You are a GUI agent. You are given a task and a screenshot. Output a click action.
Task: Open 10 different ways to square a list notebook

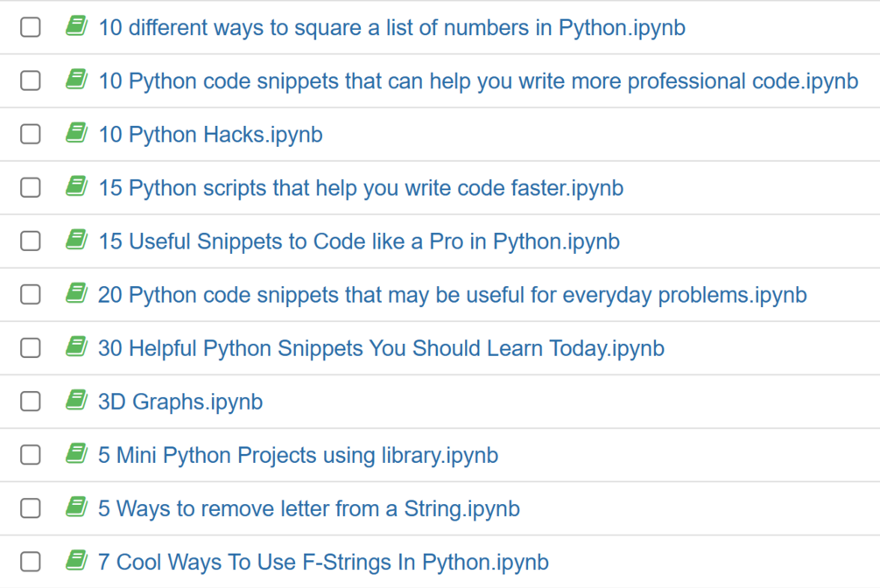(x=391, y=28)
